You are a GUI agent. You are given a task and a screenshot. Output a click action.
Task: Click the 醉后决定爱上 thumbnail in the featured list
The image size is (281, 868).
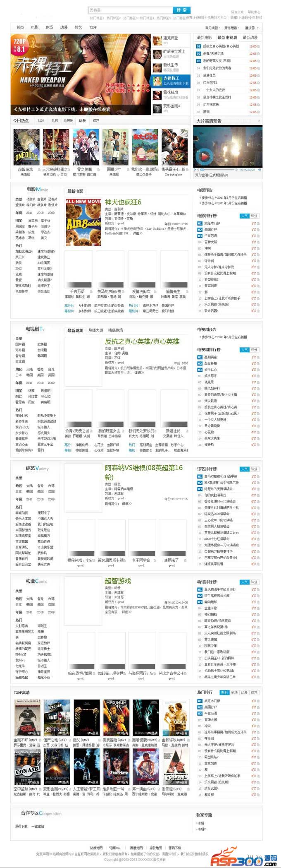pyautogui.click(x=157, y=54)
